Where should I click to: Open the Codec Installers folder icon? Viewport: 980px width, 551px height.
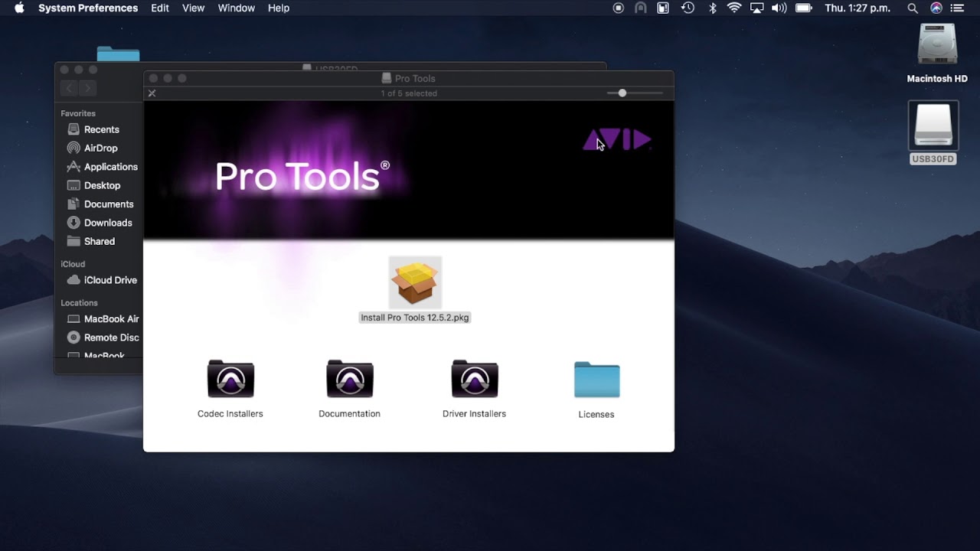(230, 378)
